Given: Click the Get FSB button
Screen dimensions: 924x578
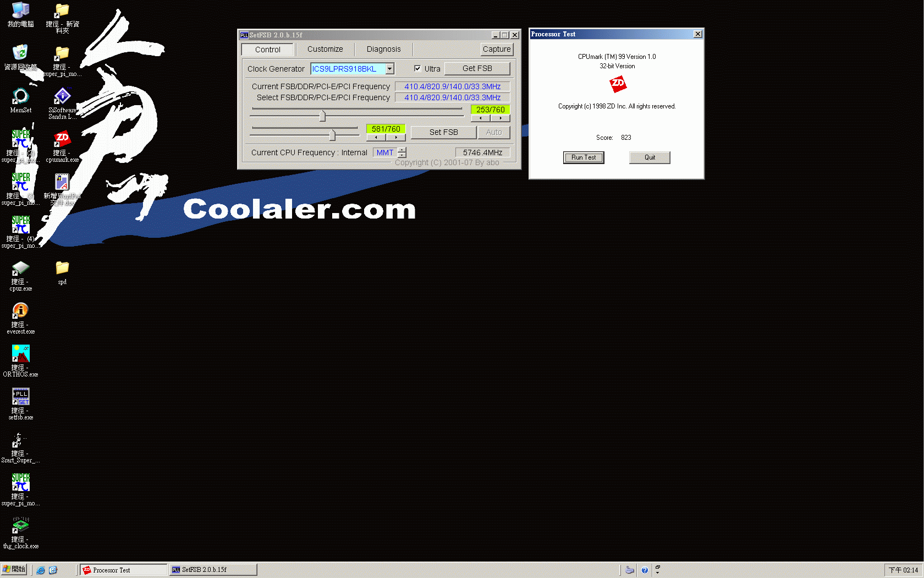Looking at the screenshot, I should (x=477, y=68).
